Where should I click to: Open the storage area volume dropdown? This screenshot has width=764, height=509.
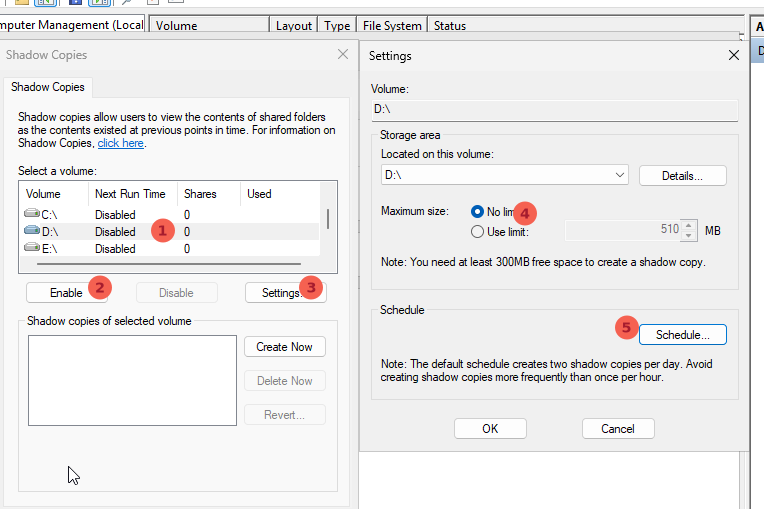(619, 175)
